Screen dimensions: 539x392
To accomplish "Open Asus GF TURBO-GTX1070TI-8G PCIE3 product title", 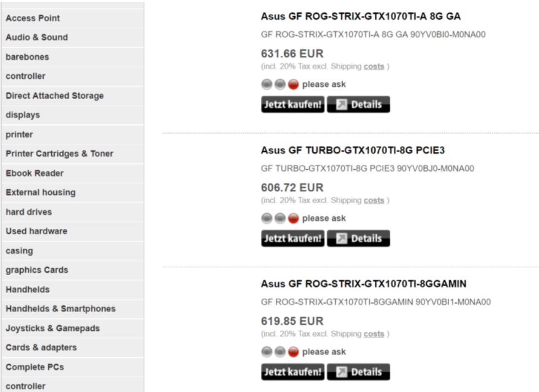I will coord(353,150).
